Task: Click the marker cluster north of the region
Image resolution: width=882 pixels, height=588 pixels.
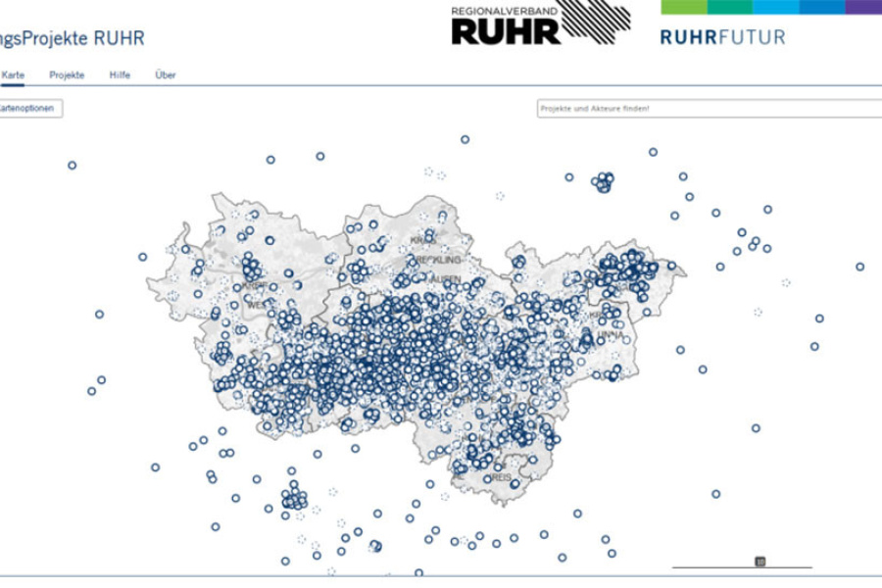Action: (x=602, y=182)
